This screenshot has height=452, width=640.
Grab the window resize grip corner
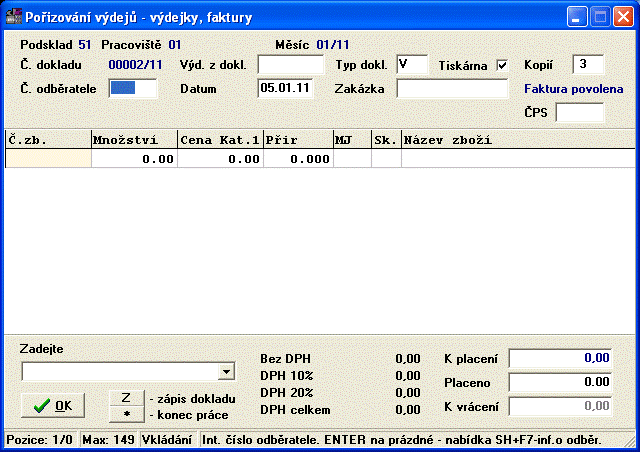pos(631,442)
